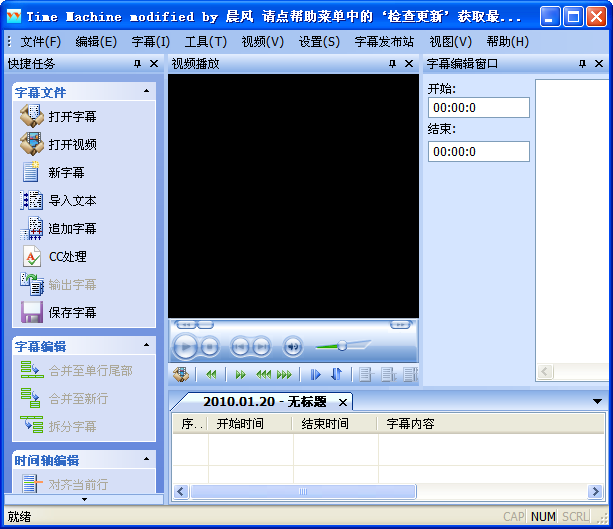The height and width of the screenshot is (529, 613).
Task: Click subtitle list scrollbar left arrow
Action: 181,491
